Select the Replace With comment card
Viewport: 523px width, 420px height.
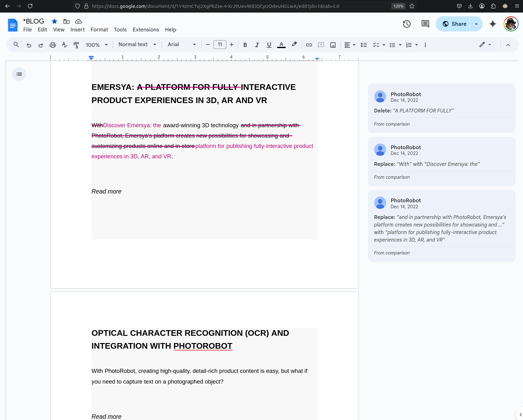pos(441,161)
